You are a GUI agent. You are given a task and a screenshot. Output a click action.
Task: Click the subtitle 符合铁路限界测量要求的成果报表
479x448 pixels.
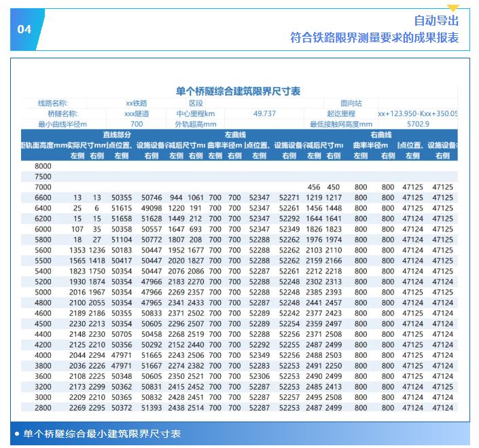(374, 37)
